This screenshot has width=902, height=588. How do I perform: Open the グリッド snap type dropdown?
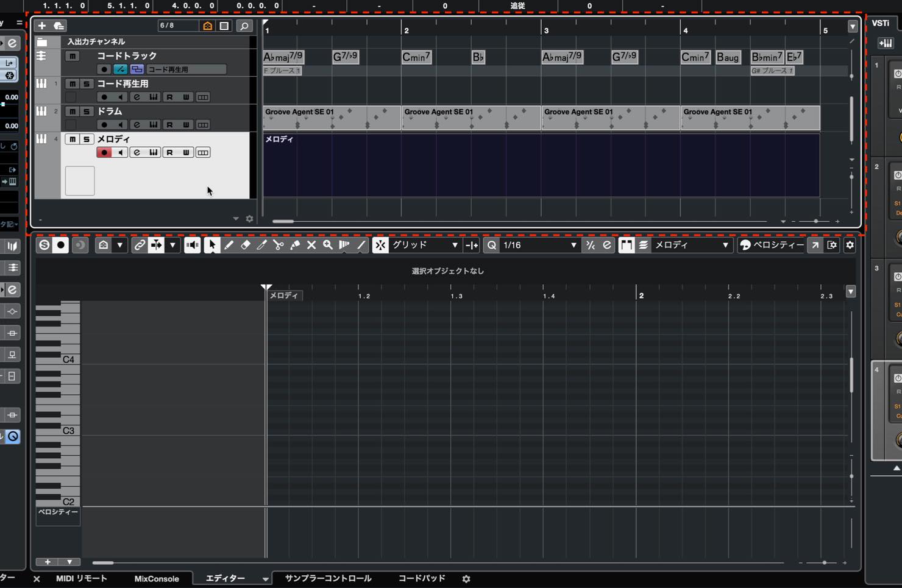425,245
